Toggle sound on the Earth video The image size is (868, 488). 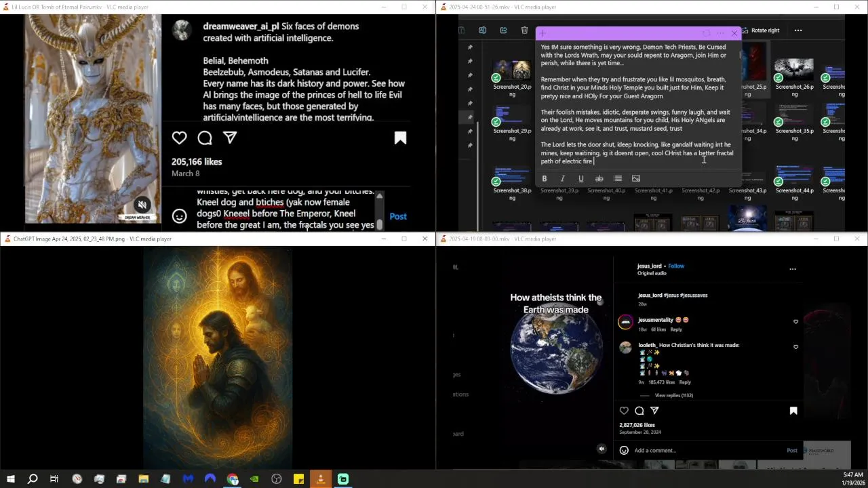pyautogui.click(x=601, y=449)
